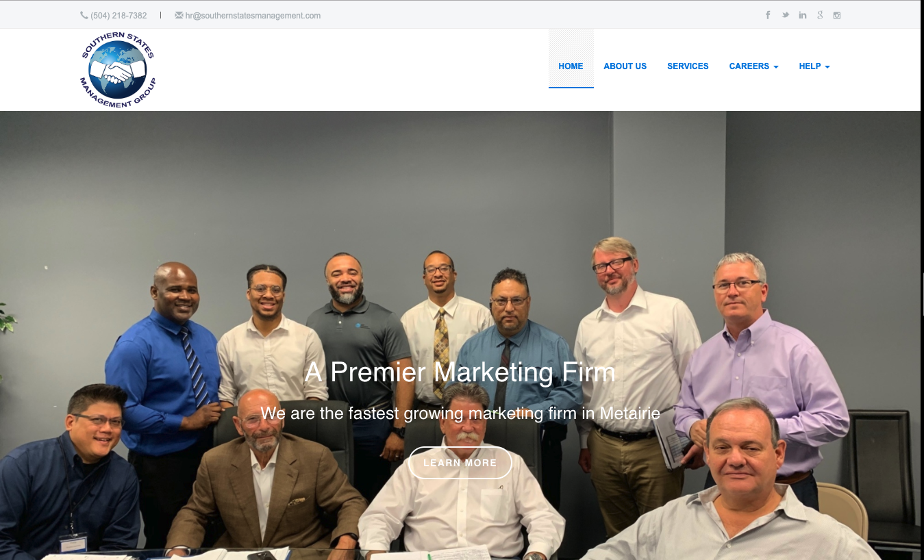The width and height of the screenshot is (924, 560).
Task: Click the caret arrow next to CAREERS
Action: 775,67
